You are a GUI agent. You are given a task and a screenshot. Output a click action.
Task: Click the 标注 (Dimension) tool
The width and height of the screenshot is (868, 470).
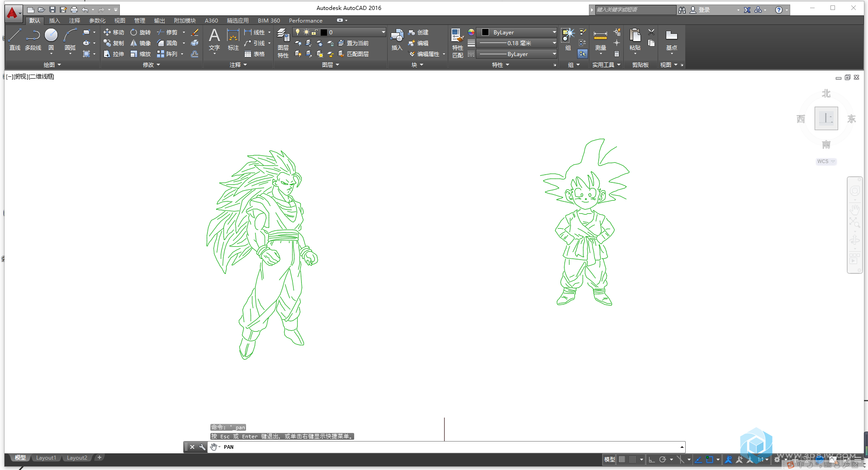point(233,40)
